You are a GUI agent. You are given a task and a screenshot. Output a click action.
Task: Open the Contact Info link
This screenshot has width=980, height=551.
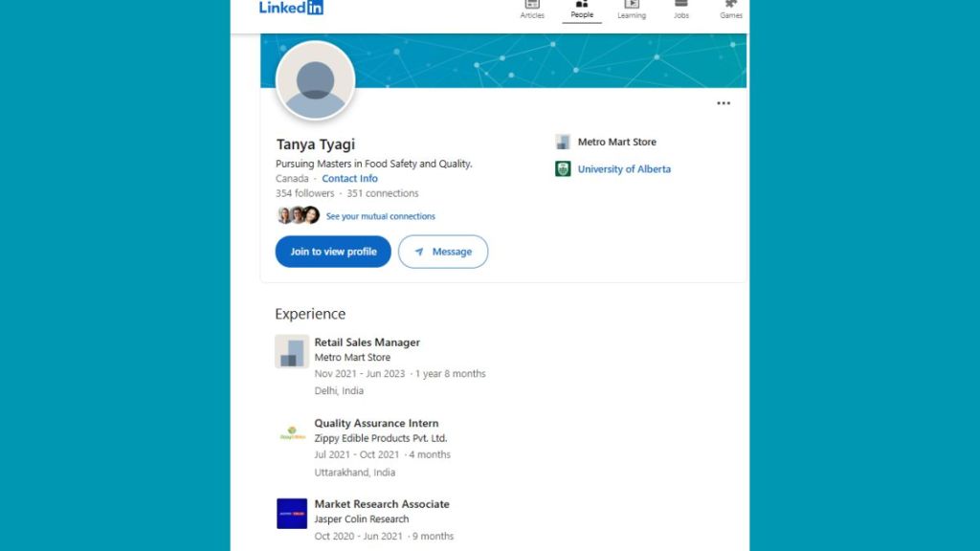349,179
